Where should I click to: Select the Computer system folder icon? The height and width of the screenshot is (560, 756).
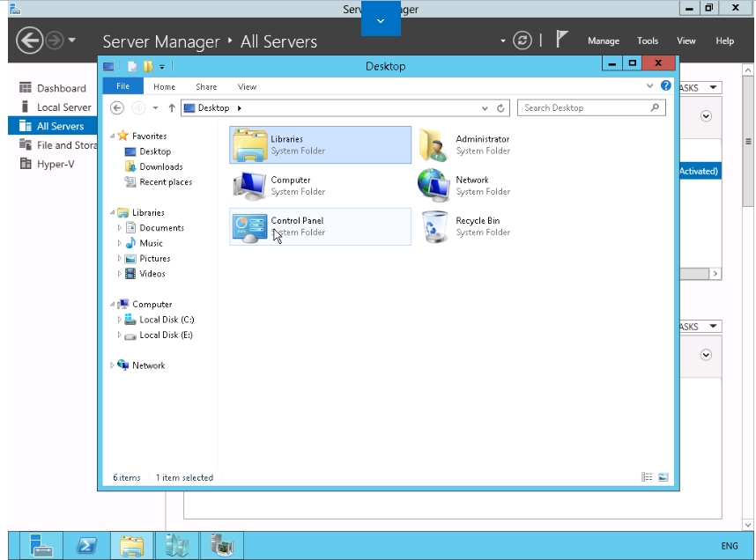(x=249, y=186)
